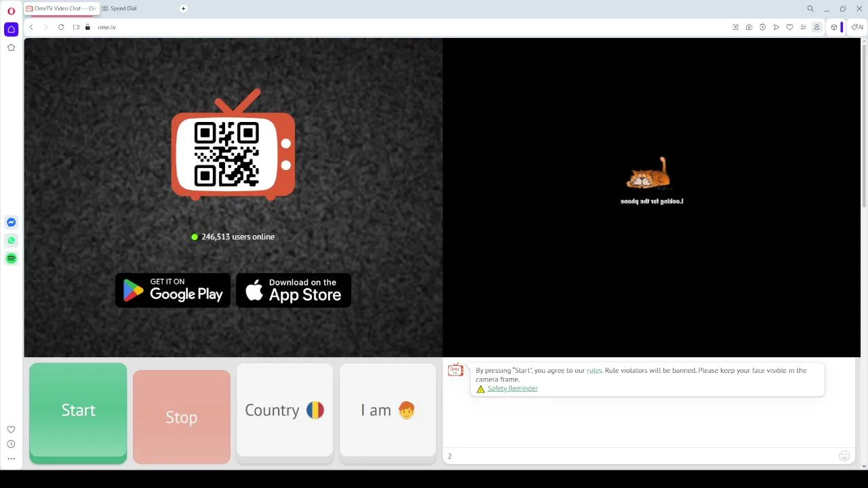The image size is (868, 488).
Task: Add page to bookmarks heart icon
Action: 790,27
